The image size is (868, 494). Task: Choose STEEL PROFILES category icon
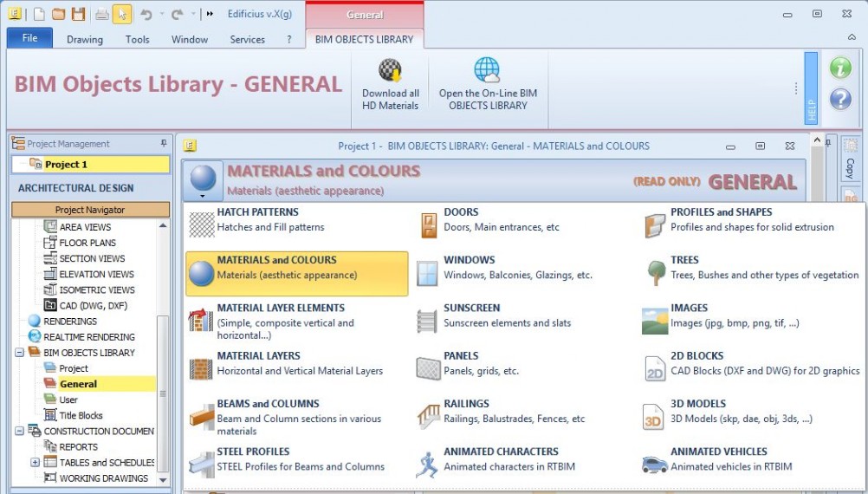pyautogui.click(x=201, y=464)
